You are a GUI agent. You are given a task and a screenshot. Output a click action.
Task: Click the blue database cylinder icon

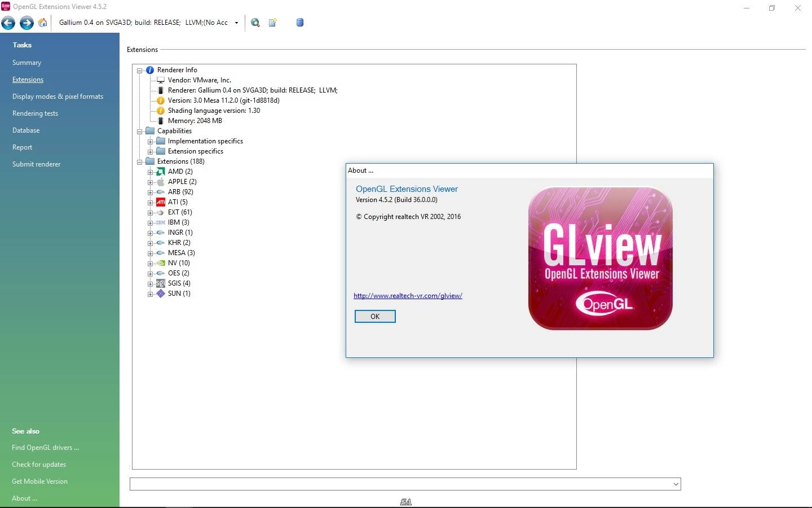(300, 23)
